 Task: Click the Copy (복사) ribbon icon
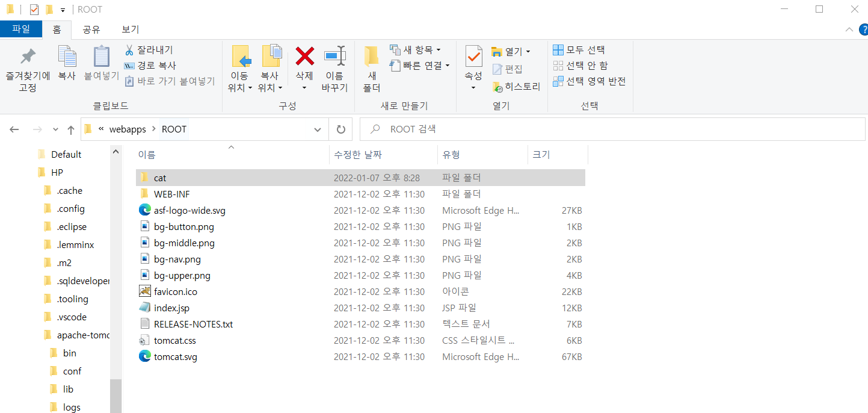[67, 56]
